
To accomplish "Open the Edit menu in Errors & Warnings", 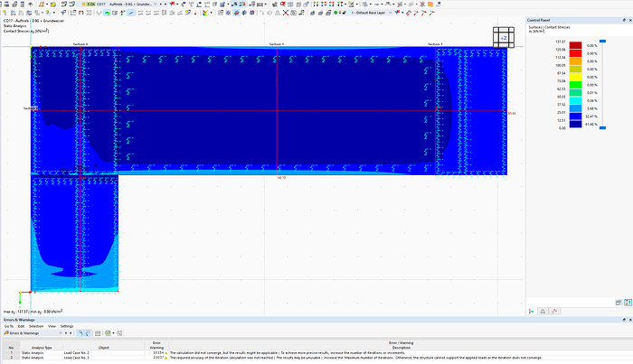I will (21, 326).
